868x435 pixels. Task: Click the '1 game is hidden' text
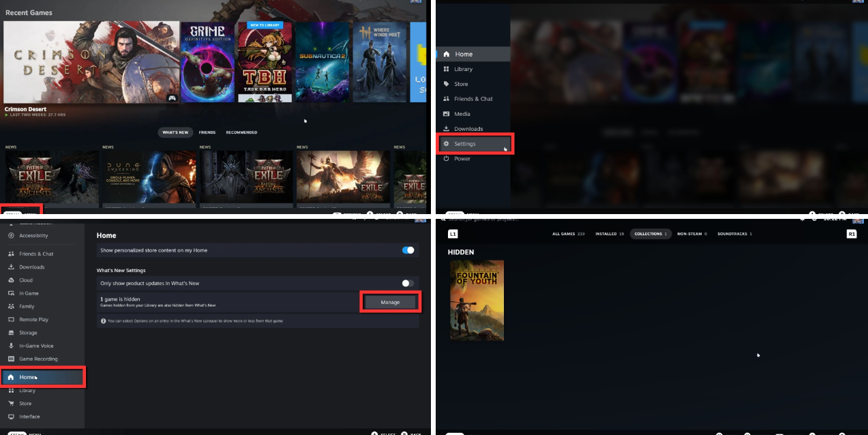(121, 299)
